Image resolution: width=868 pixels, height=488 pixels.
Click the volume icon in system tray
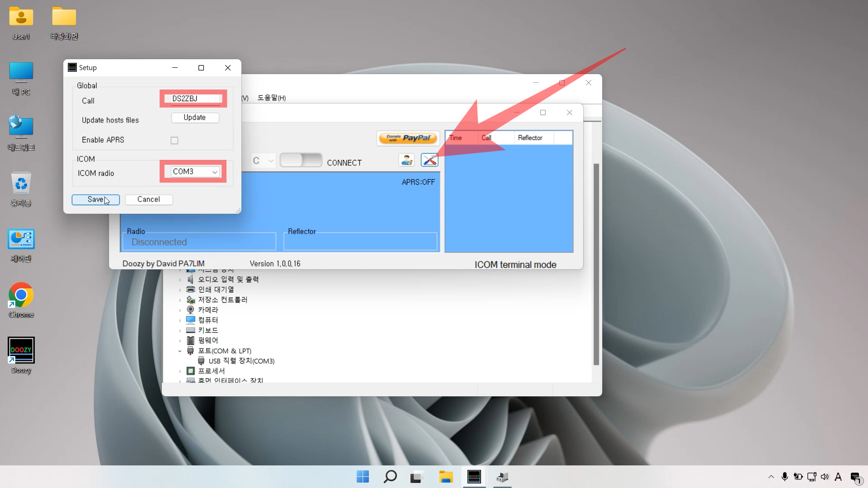point(825,477)
